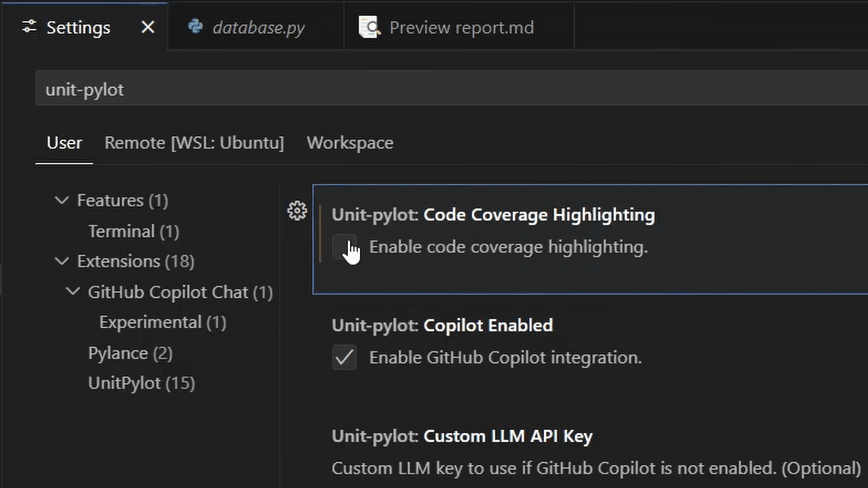Collapse the GitHub Copilot Chat group
Screen dimensions: 868x488
[73, 292]
